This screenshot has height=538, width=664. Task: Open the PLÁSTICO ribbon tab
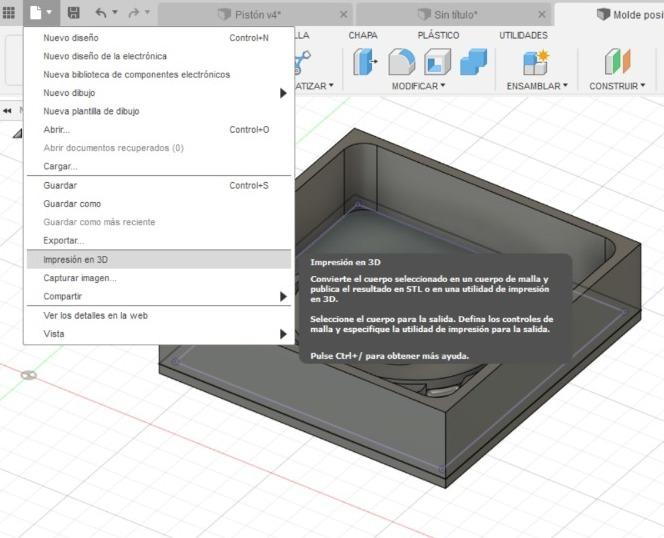[438, 36]
